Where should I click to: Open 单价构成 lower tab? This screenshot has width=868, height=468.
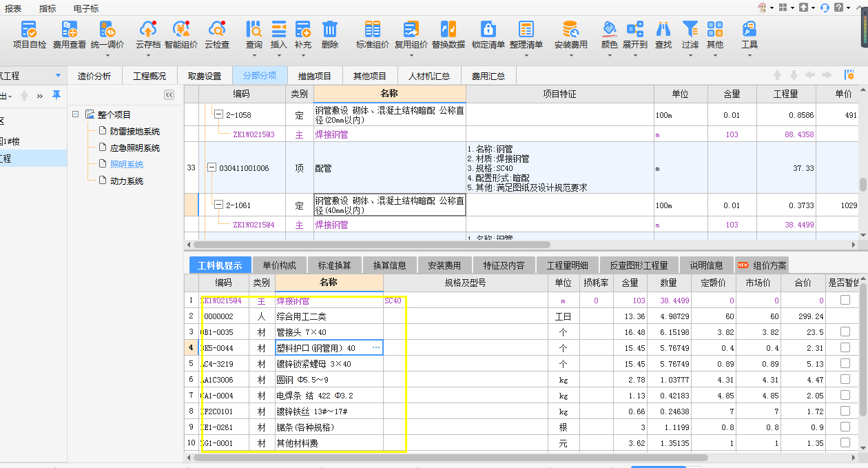280,265
